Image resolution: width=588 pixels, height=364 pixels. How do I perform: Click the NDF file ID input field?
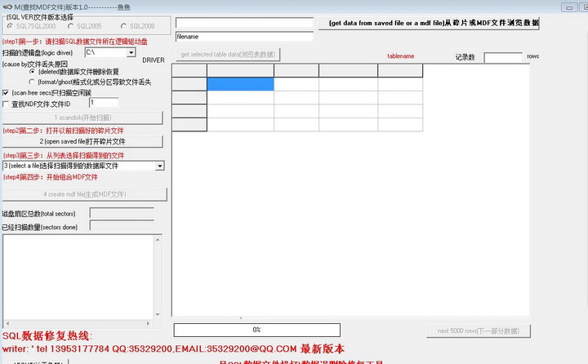coord(104,103)
